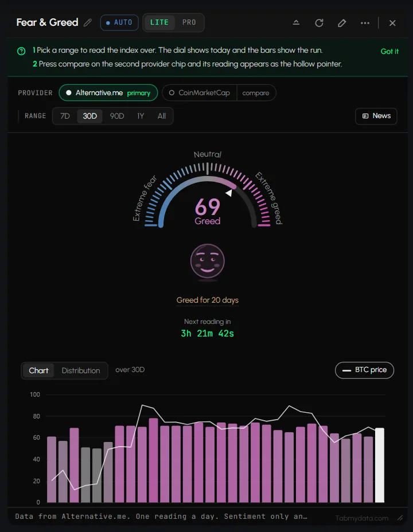The width and height of the screenshot is (413, 532).
Task: Click the rename pencil next to Fear & Greed title
Action: pyautogui.click(x=88, y=23)
